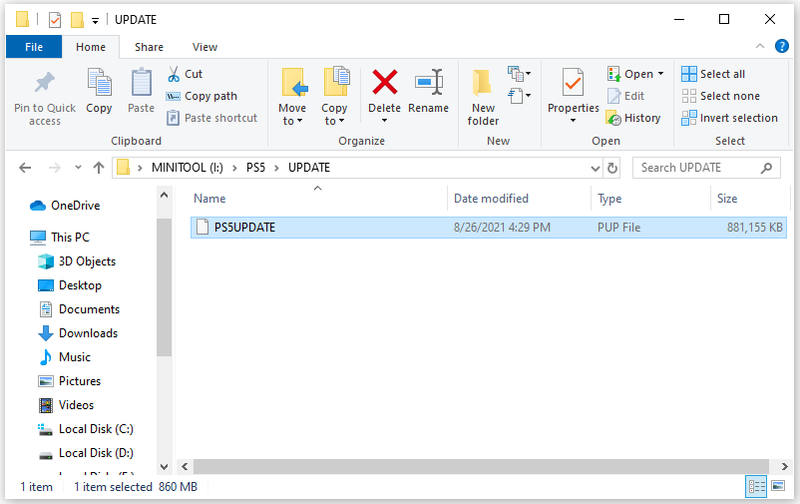
Task: Create a New folder
Action: 483,97
